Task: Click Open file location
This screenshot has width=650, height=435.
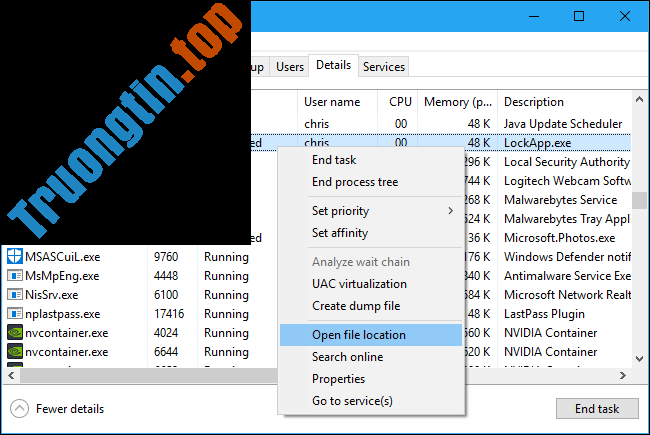Action: point(371,335)
